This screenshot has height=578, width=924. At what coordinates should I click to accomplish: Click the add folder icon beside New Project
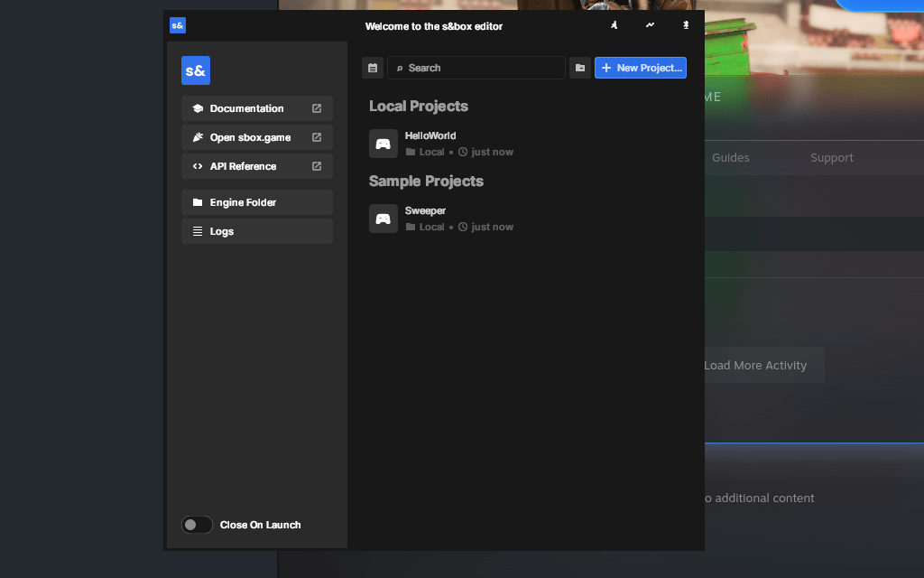580,68
